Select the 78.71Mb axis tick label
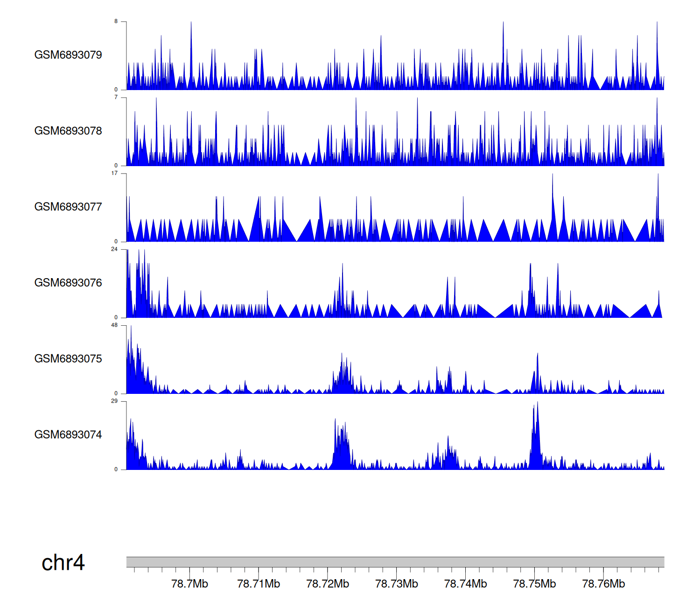This screenshot has width=700, height=616. (x=259, y=584)
